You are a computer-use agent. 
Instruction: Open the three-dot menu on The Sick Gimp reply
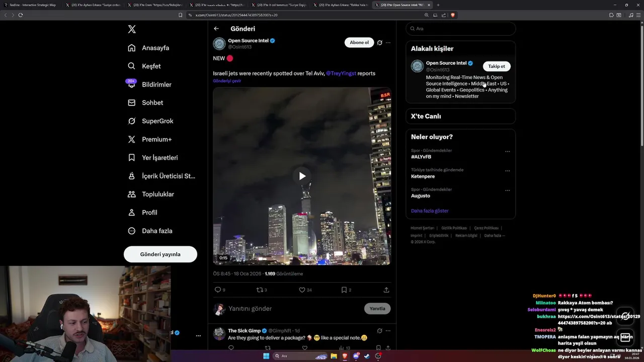[388, 331]
